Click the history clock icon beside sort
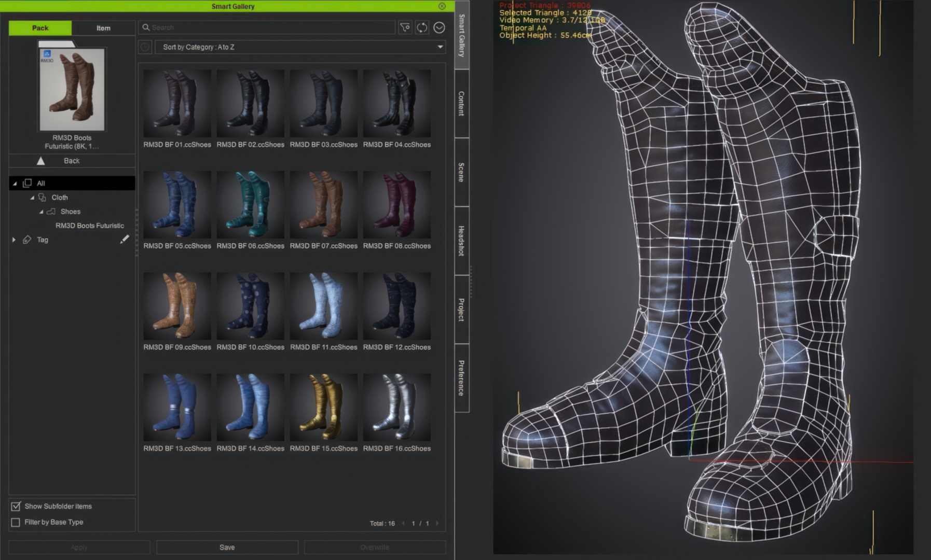Viewport: 931px width, 560px height. point(145,47)
